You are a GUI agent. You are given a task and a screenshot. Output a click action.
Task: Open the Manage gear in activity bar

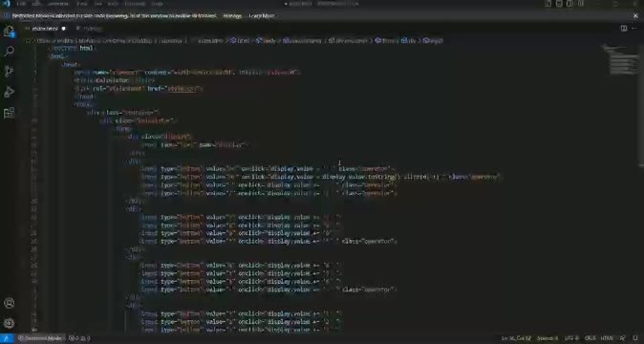[x=9, y=323]
